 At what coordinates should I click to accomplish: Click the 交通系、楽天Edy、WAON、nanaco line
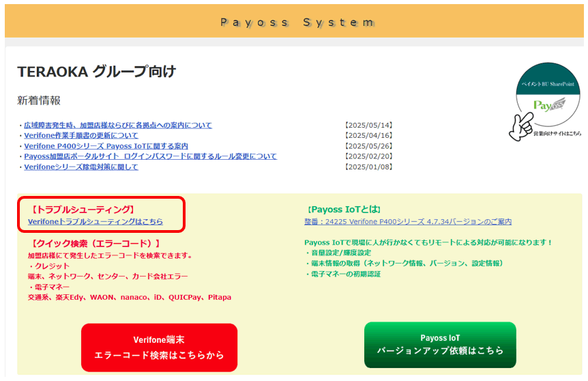click(130, 297)
